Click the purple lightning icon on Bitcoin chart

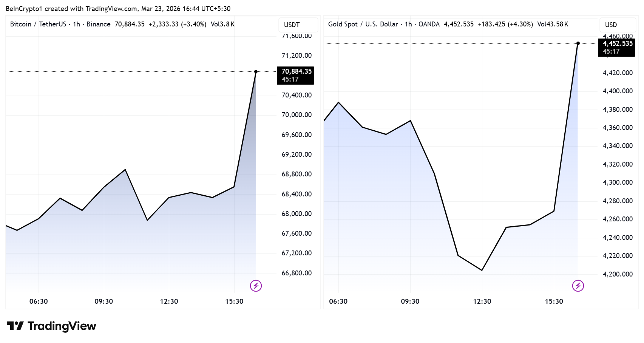tap(256, 286)
